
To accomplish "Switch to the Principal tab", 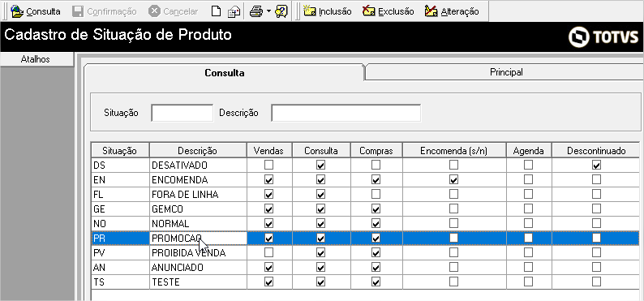I will [x=506, y=72].
